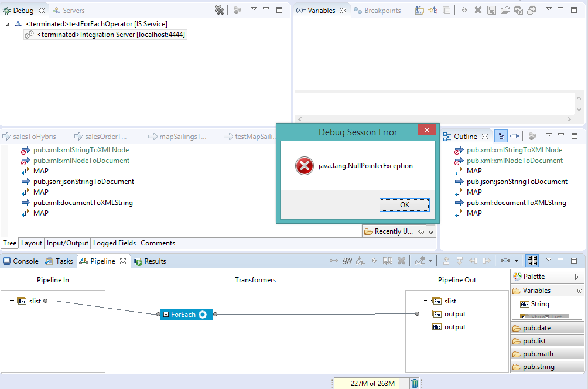The height and width of the screenshot is (389, 588).
Task: Select pub.xml:xmlNodeToDocument step in editor
Action: [x=81, y=161]
